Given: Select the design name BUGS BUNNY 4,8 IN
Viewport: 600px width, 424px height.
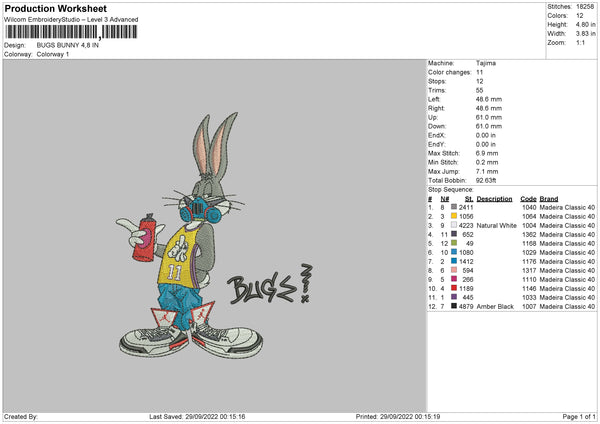Looking at the screenshot, I should pos(68,45).
